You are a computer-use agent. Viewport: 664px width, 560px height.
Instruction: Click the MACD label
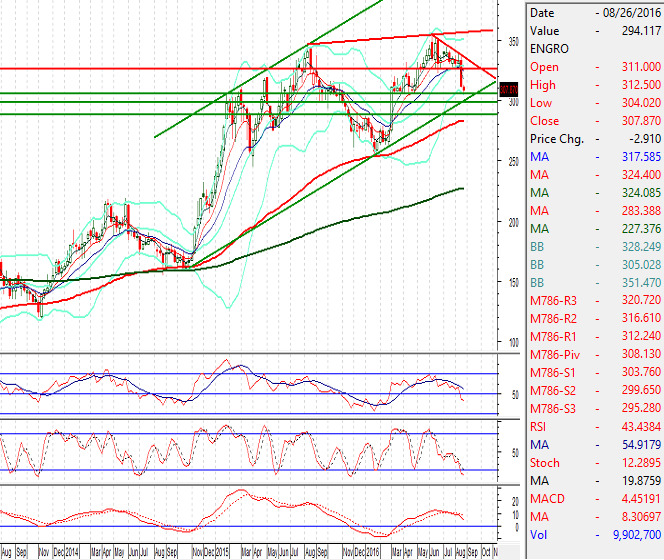(547, 499)
